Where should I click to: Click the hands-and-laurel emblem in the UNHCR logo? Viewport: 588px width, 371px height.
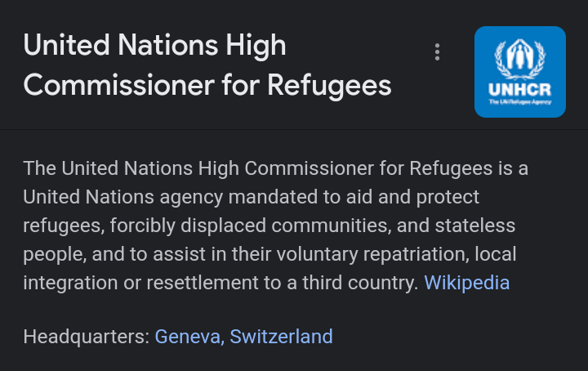click(x=520, y=59)
